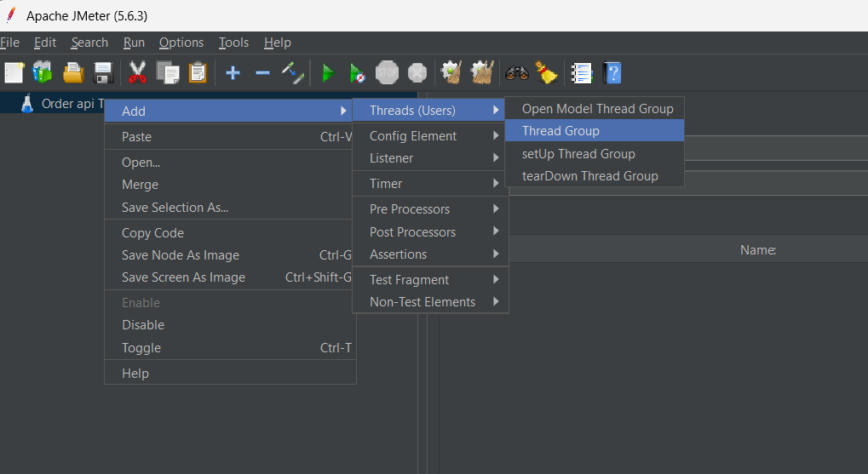Open the Templates icon in toolbar
The width and height of the screenshot is (868, 474).
pyautogui.click(x=43, y=72)
